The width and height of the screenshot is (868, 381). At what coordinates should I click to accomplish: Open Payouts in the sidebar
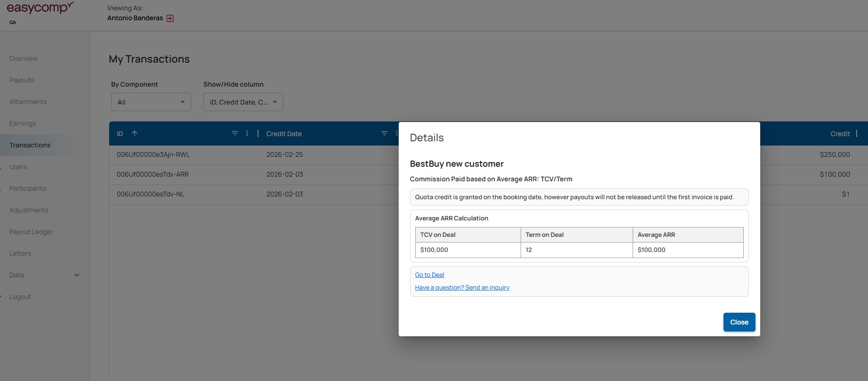click(x=22, y=80)
